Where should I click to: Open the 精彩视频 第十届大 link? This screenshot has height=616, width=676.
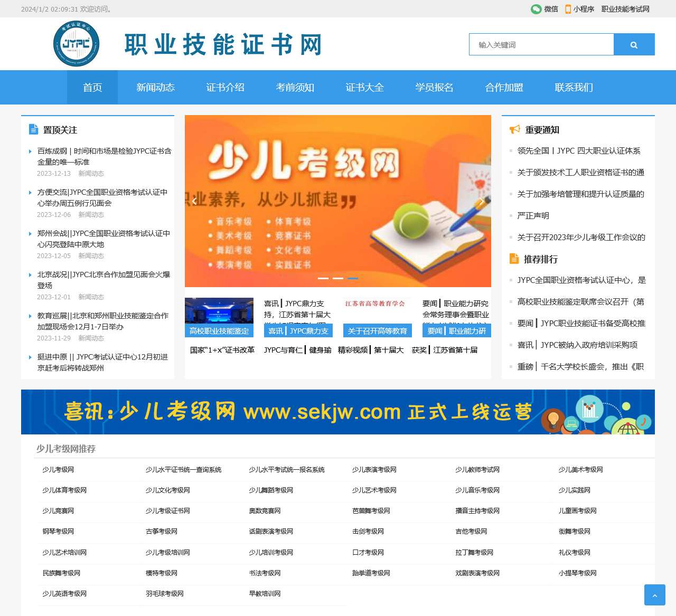[371, 349]
